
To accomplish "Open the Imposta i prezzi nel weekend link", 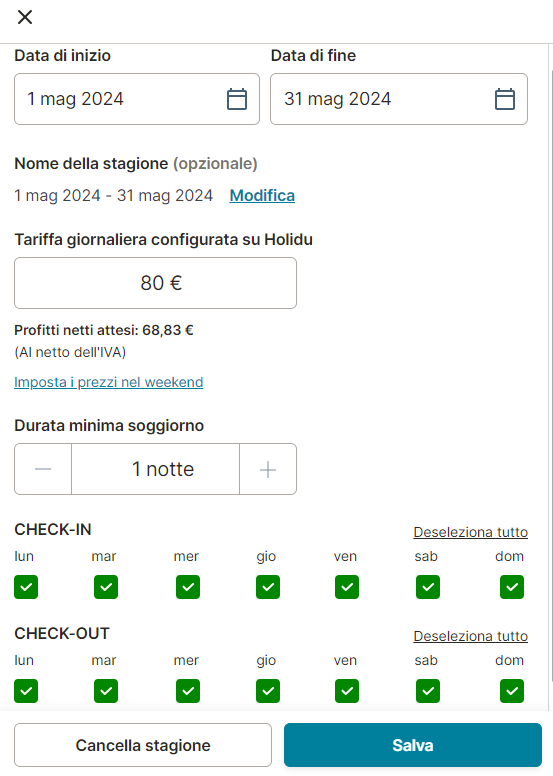I will pos(108,382).
